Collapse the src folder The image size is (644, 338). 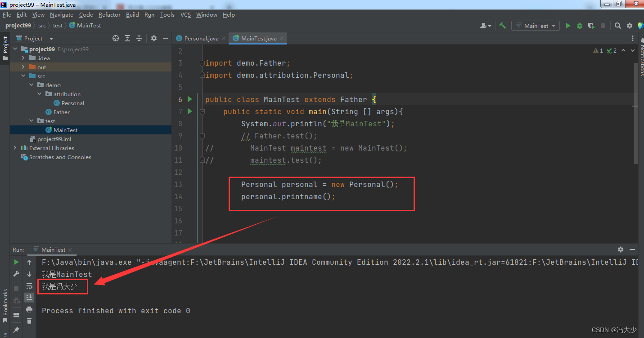[23, 76]
